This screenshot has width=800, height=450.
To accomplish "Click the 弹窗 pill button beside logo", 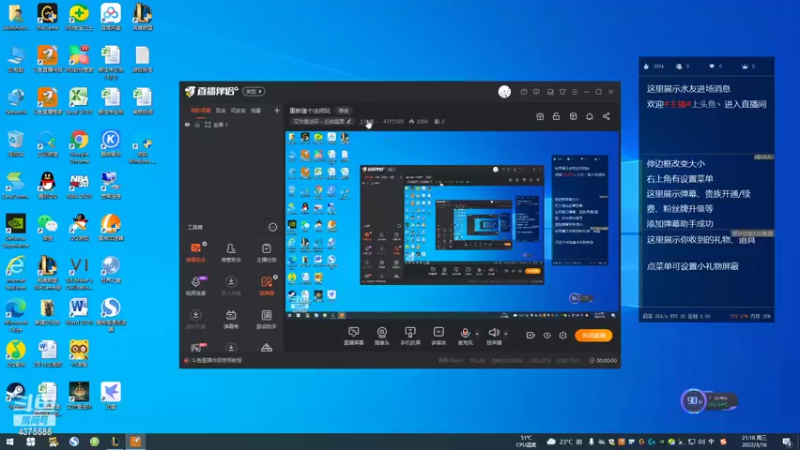I will click(254, 91).
